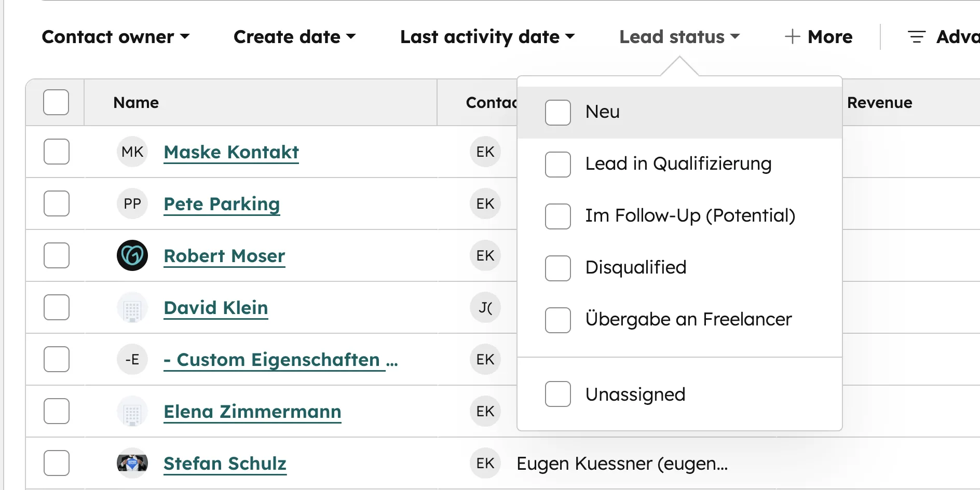Image resolution: width=980 pixels, height=490 pixels.
Task: Select the checkbox in Robert Moser's row
Action: (x=56, y=255)
